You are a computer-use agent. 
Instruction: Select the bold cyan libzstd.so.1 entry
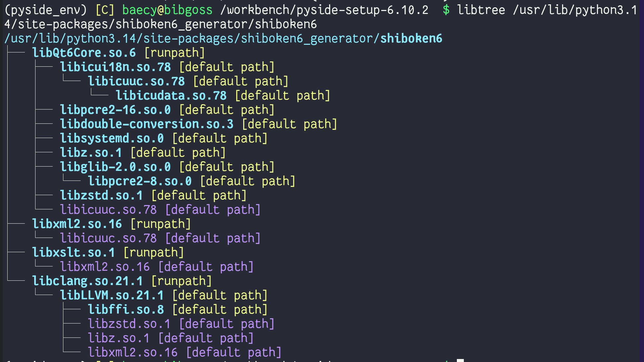pos(101,195)
